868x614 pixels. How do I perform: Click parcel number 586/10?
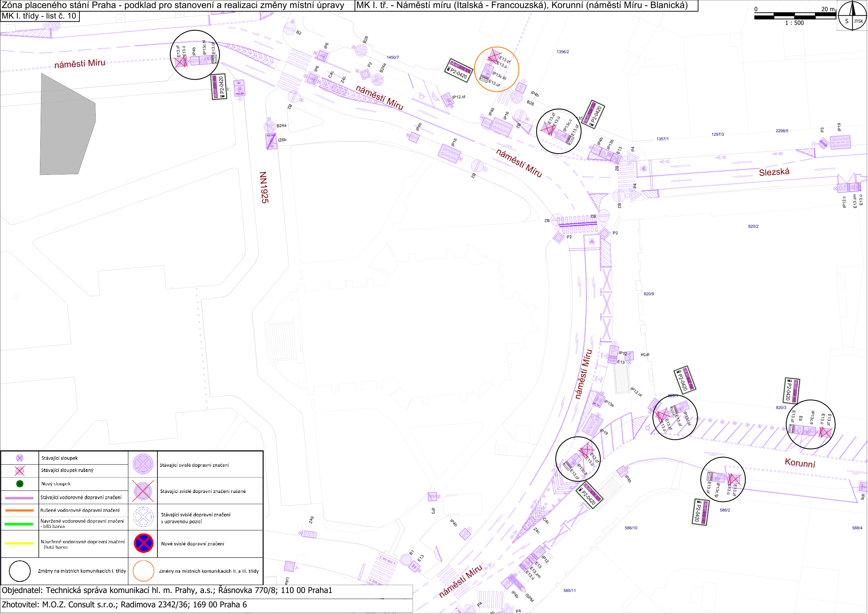coord(631,528)
